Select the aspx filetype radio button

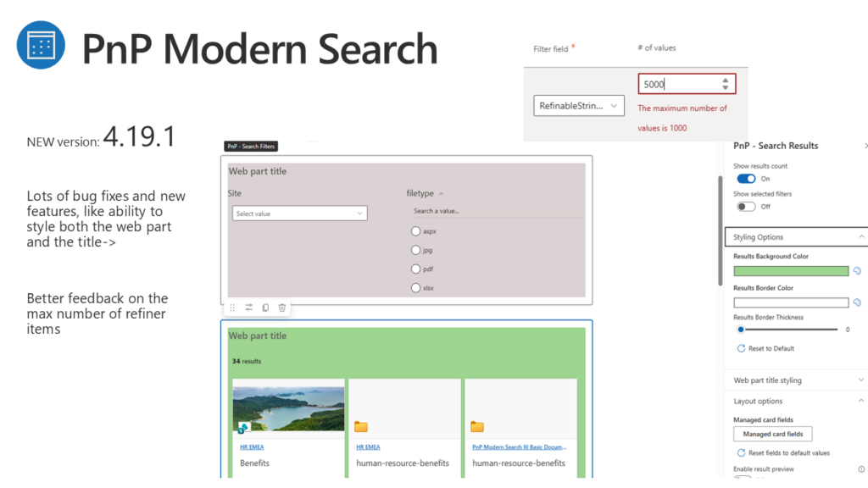[415, 231]
